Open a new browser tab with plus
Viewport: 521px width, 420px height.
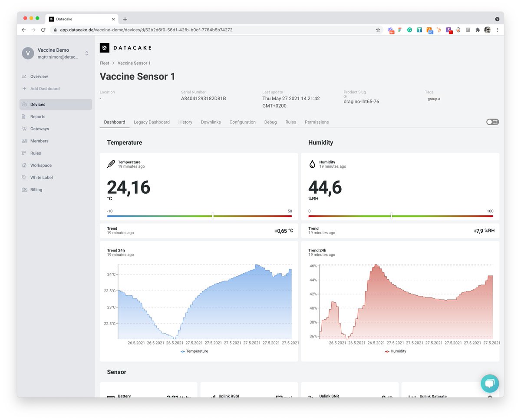click(x=125, y=19)
